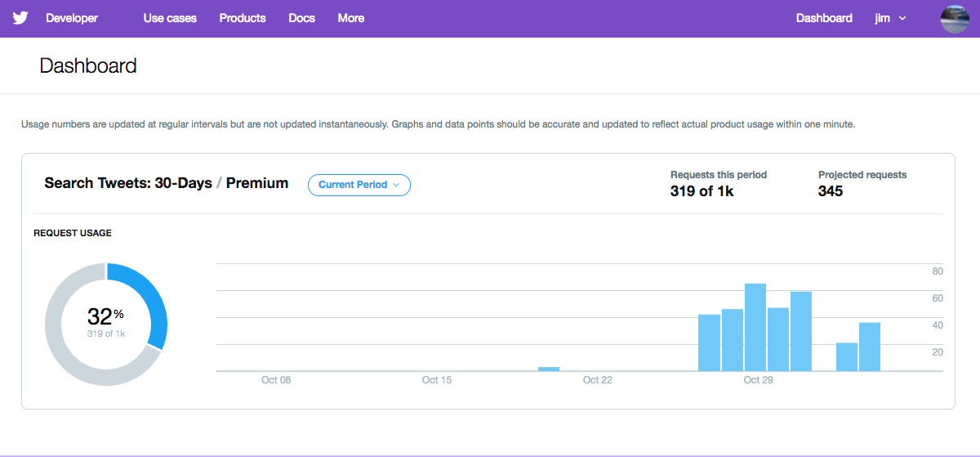Go to the Docs section
Viewport: 980px width, 457px height.
point(301,18)
